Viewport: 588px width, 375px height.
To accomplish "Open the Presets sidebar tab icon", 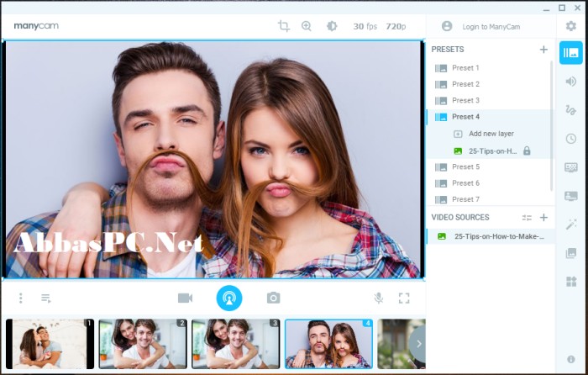I will pyautogui.click(x=570, y=53).
